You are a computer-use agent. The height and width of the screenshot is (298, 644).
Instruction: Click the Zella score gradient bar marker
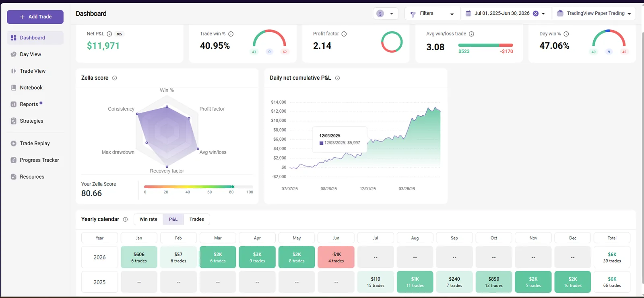(232, 187)
